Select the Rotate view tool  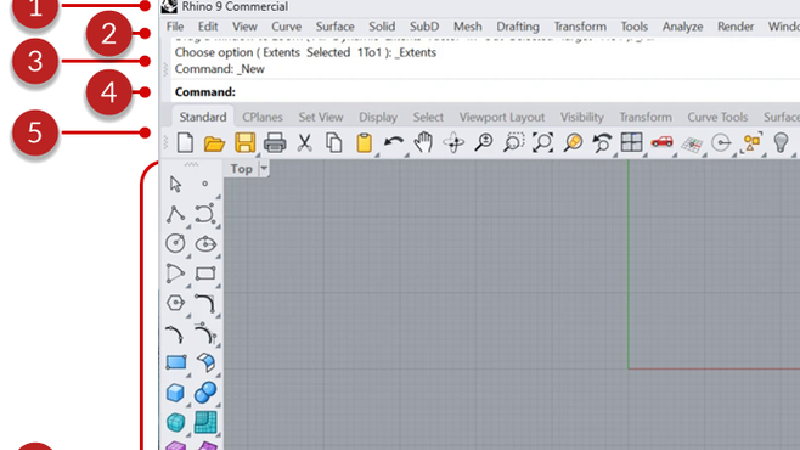(454, 143)
